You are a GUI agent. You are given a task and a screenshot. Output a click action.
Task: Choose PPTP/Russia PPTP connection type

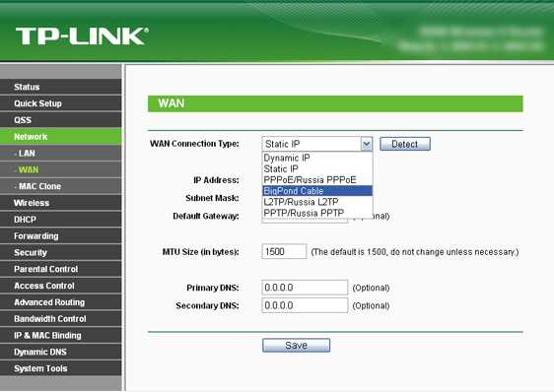click(317, 213)
